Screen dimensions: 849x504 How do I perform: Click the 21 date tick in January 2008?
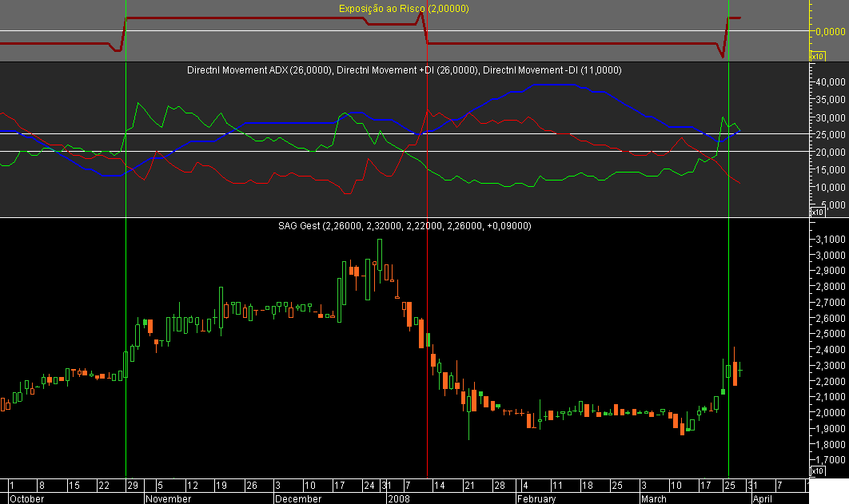(x=469, y=486)
